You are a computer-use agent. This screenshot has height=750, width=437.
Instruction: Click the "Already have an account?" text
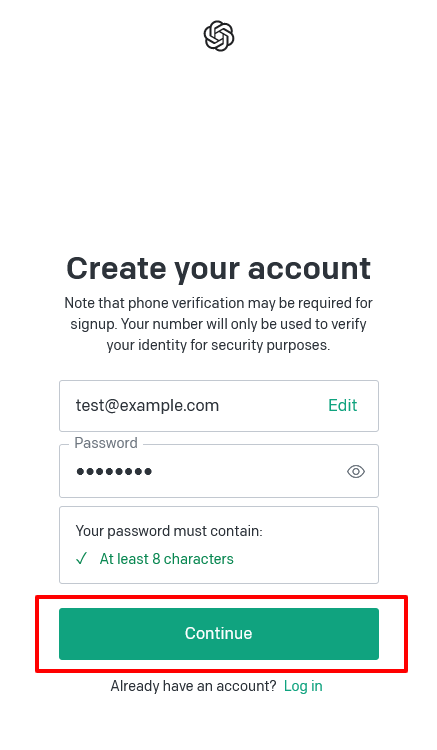[194, 686]
